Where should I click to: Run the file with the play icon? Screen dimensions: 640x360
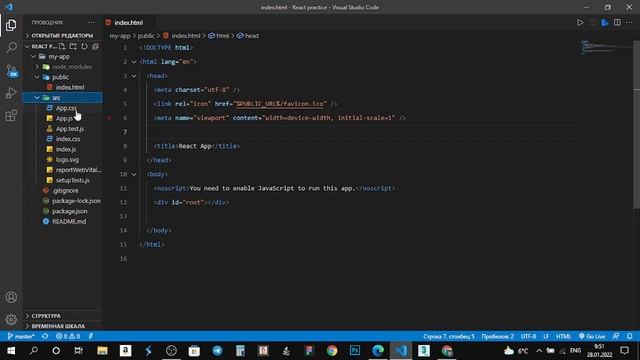point(580,22)
